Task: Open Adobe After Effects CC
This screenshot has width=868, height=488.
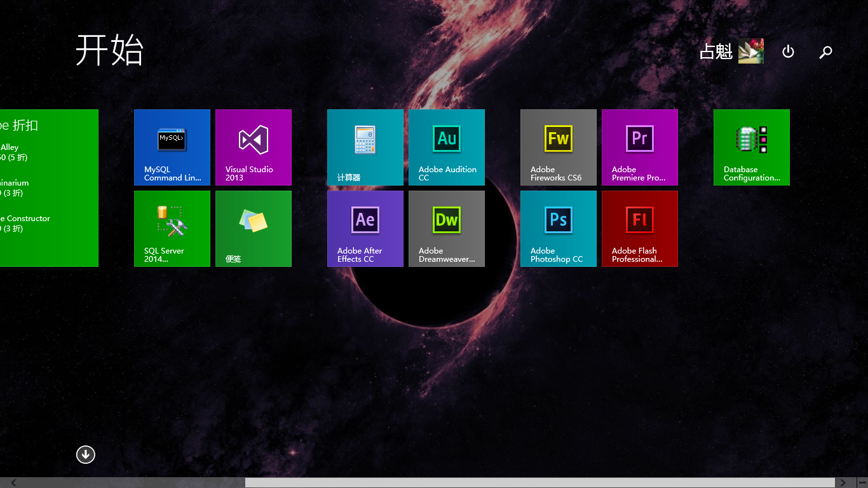Action: pyautogui.click(x=365, y=229)
